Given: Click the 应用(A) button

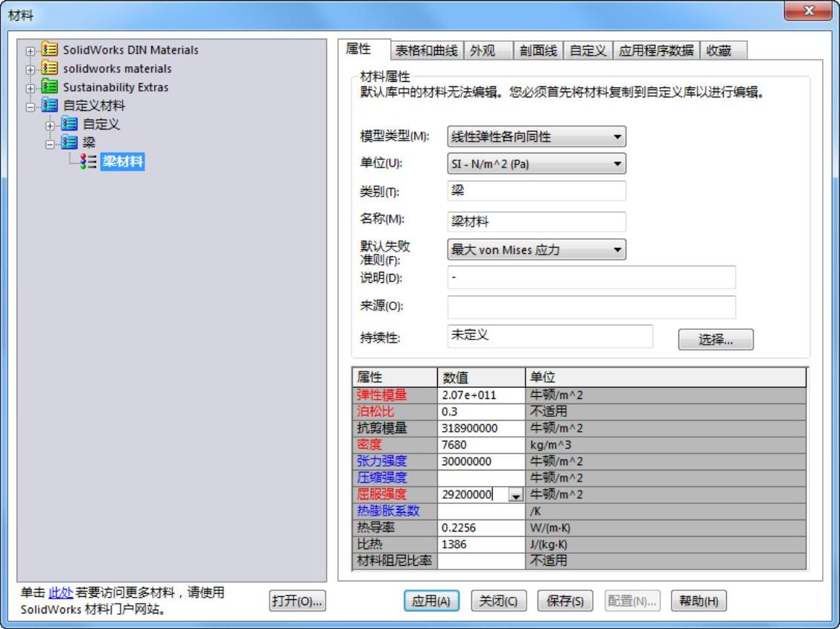Looking at the screenshot, I should coord(431,601).
